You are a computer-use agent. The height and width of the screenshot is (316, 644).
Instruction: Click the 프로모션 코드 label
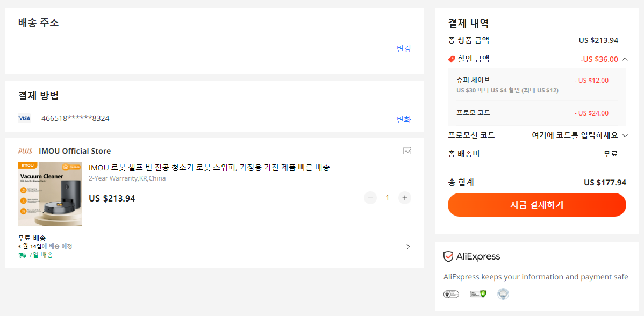point(471,135)
